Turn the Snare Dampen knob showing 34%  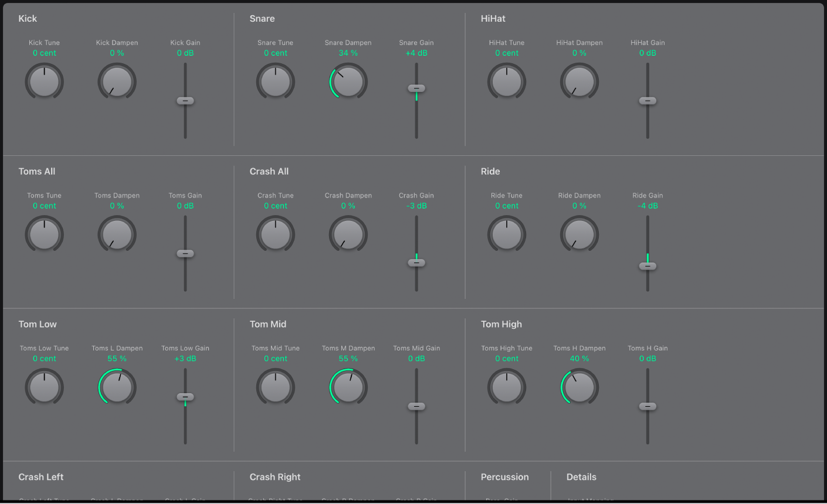(x=348, y=81)
